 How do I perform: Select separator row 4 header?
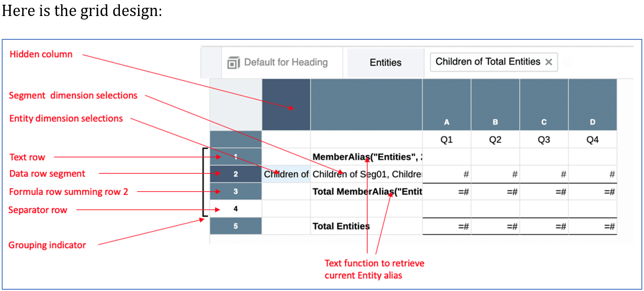coord(235,209)
